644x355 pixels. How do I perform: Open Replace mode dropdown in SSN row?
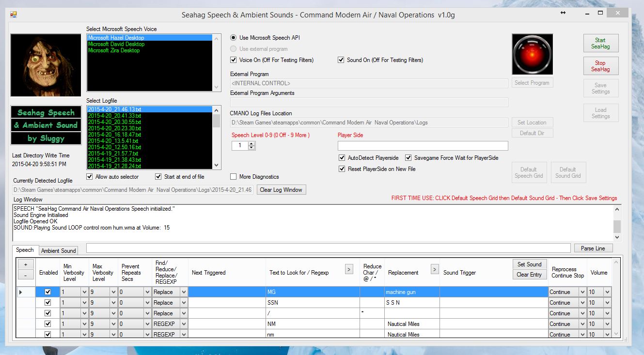coord(184,303)
